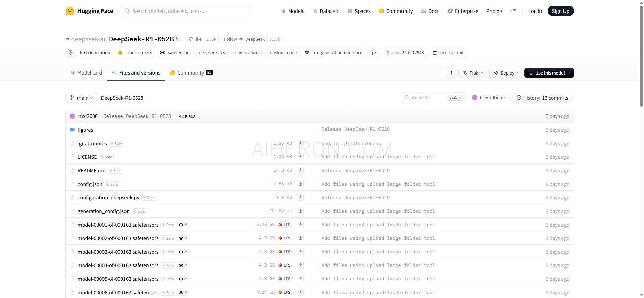
Task: Open the Community tab with 85 discussions
Action: (x=191, y=73)
